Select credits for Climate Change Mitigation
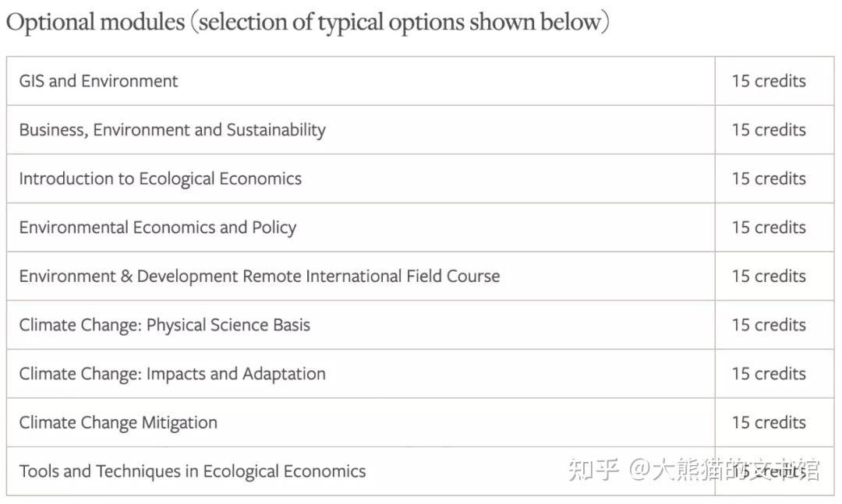 coord(769,422)
